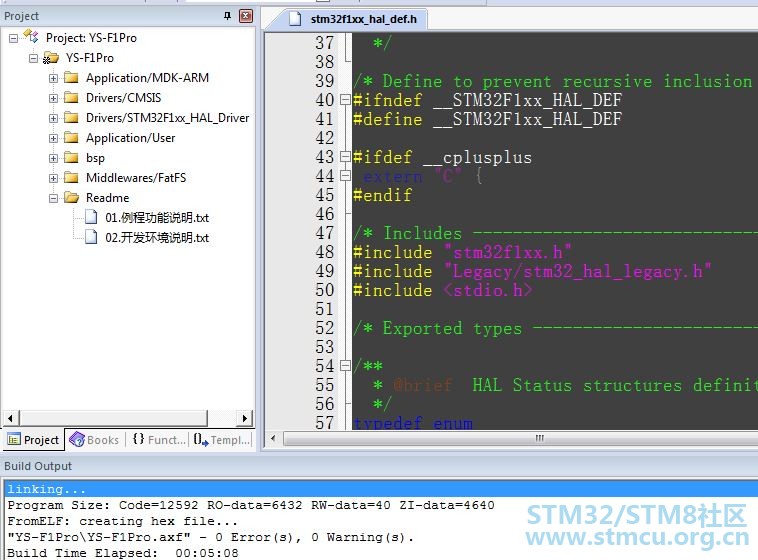Click the bsp folder icon
Viewport: 758px width, 560px height.
click(x=71, y=158)
